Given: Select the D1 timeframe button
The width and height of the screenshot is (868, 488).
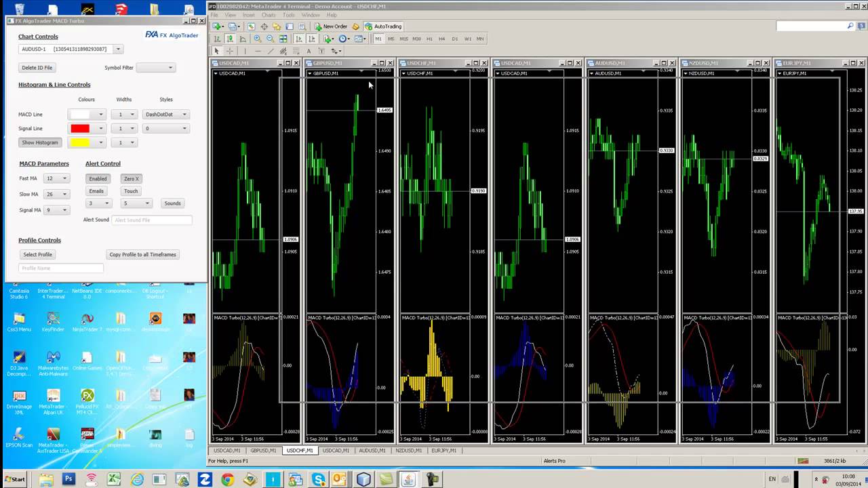Looking at the screenshot, I should point(454,39).
